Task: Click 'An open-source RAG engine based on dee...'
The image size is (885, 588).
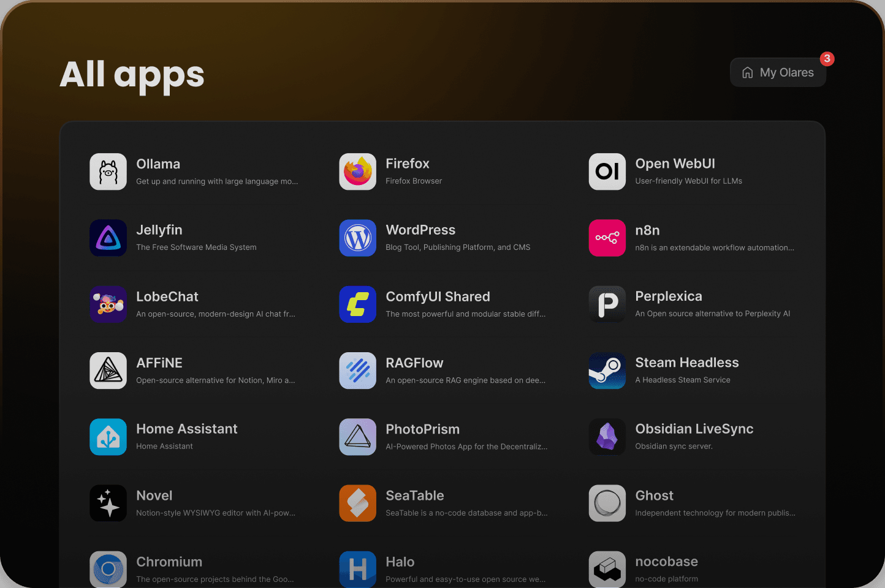Action: pyautogui.click(x=465, y=380)
